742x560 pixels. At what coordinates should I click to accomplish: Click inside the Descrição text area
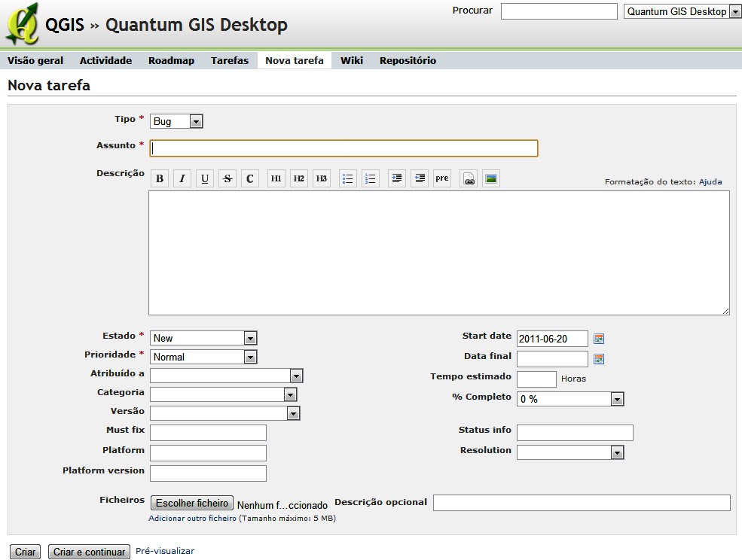pos(439,253)
